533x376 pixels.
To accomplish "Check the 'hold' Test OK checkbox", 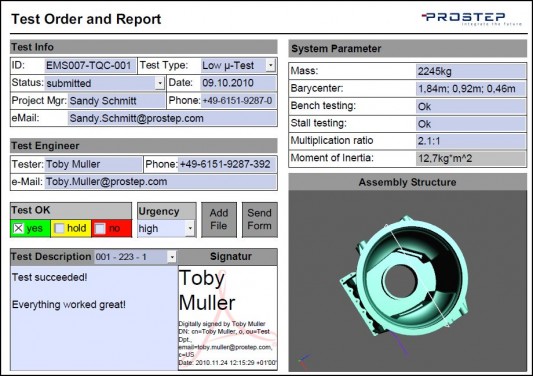I will pos(59,228).
